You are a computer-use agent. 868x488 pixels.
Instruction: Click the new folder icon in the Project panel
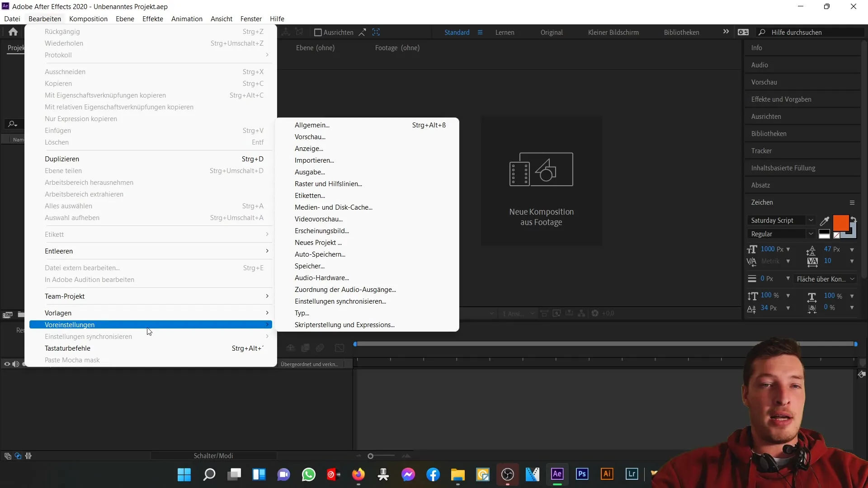pyautogui.click(x=21, y=315)
